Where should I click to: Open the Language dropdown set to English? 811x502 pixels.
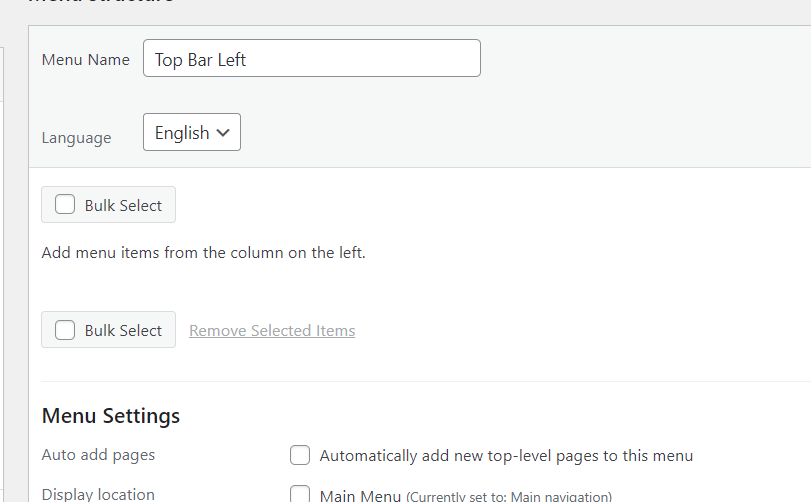pyautogui.click(x=191, y=133)
